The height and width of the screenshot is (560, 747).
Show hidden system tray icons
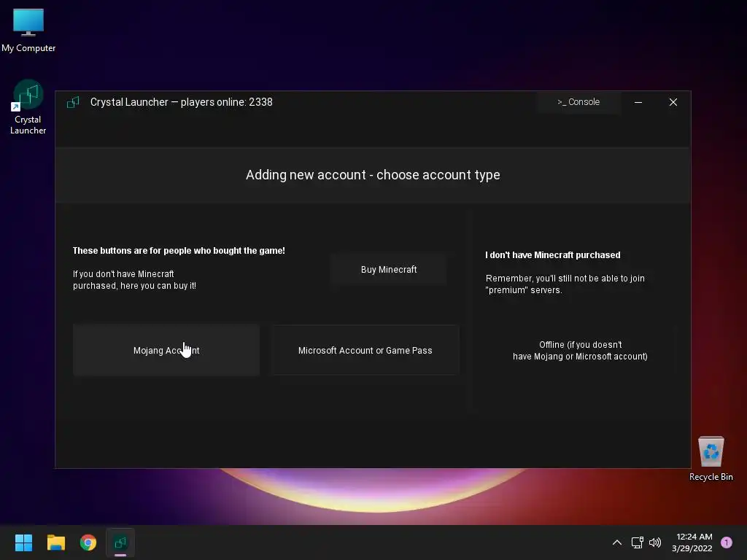[x=617, y=542]
